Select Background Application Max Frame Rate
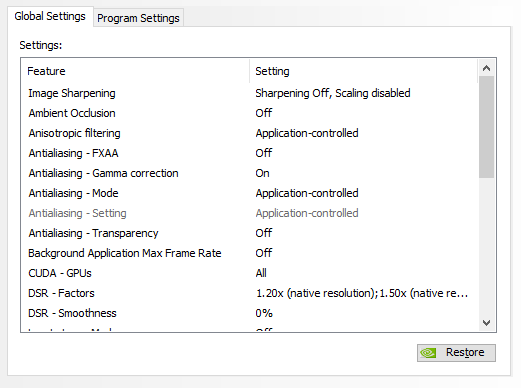This screenshot has height=388, width=521. point(125,253)
